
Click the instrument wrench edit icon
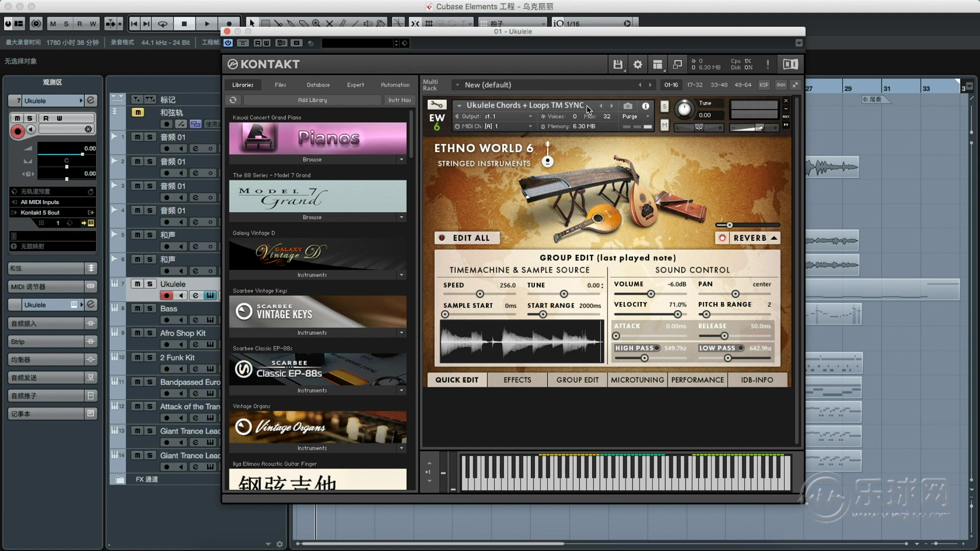436,105
